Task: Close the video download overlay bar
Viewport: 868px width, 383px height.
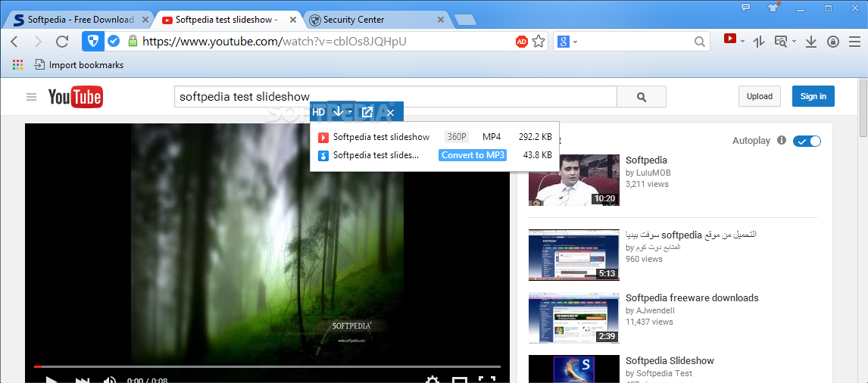Action: coord(390,112)
